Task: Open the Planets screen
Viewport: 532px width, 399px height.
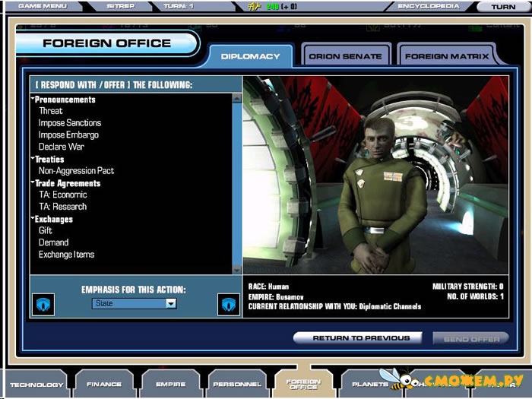Action: coord(370,384)
